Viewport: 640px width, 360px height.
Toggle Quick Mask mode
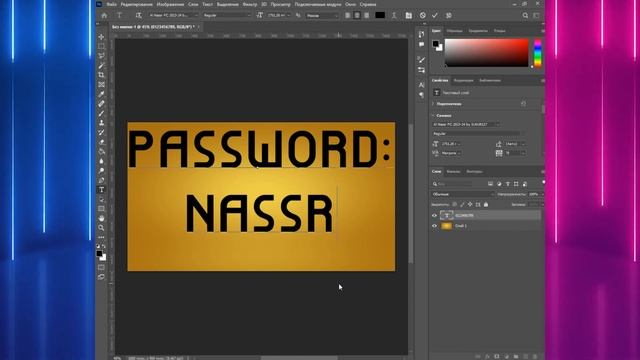click(x=101, y=267)
